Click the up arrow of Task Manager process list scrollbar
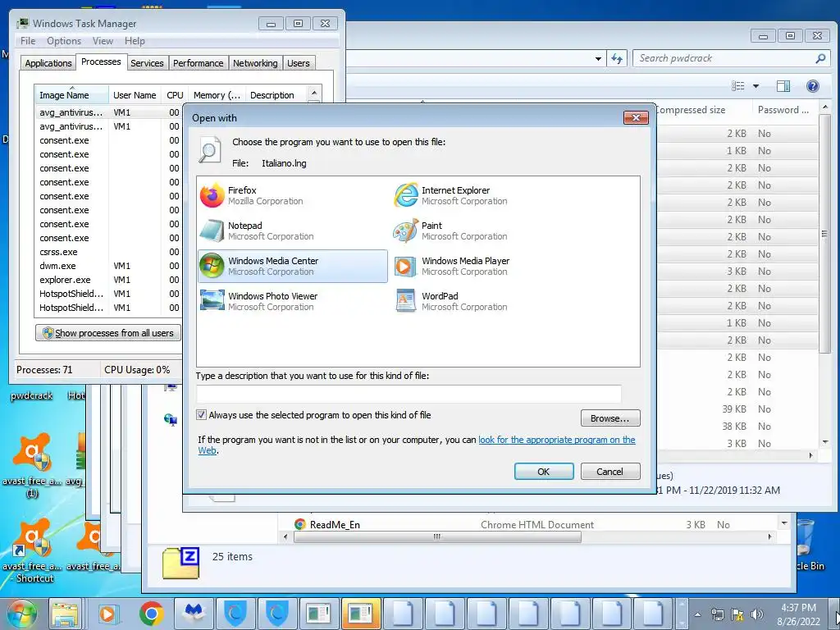840x630 pixels. [314, 93]
